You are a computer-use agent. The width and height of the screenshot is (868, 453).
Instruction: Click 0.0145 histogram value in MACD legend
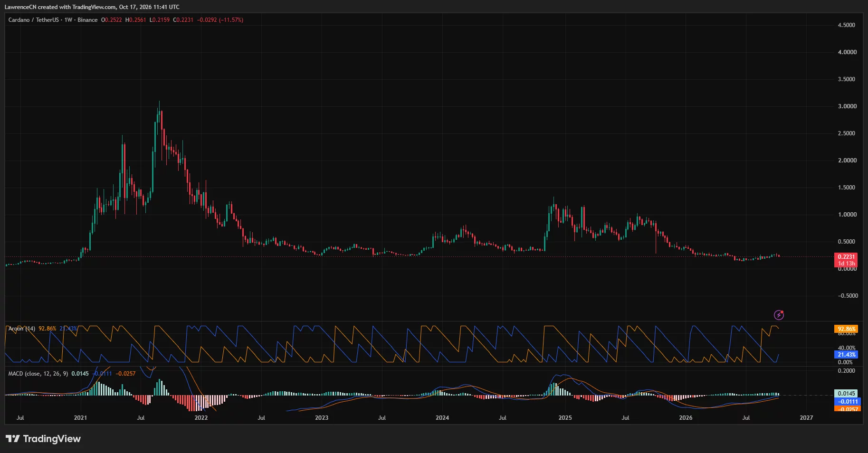(x=80, y=374)
